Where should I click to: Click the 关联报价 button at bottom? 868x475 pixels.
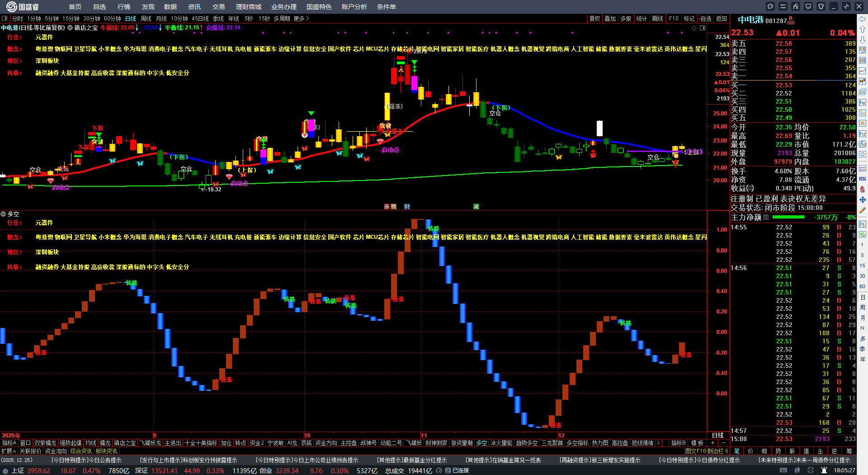pyautogui.click(x=30, y=451)
